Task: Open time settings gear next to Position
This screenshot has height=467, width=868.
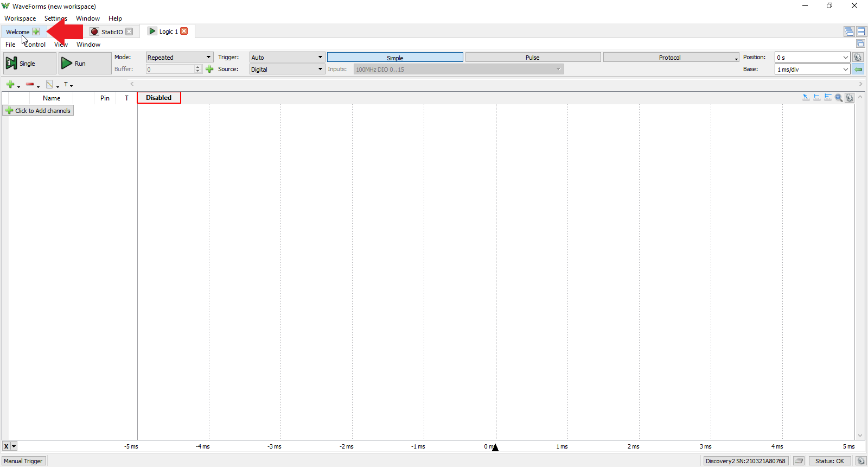Action: 858,57
